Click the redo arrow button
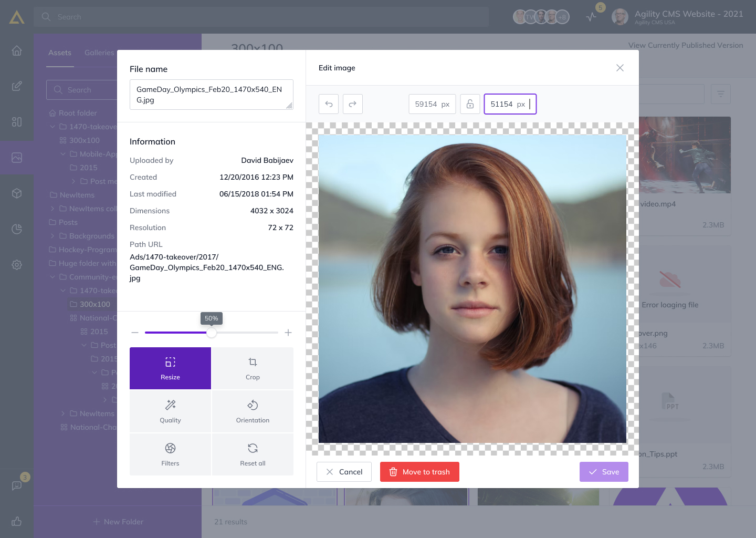Screen dimensions: 756x538 [353, 104]
